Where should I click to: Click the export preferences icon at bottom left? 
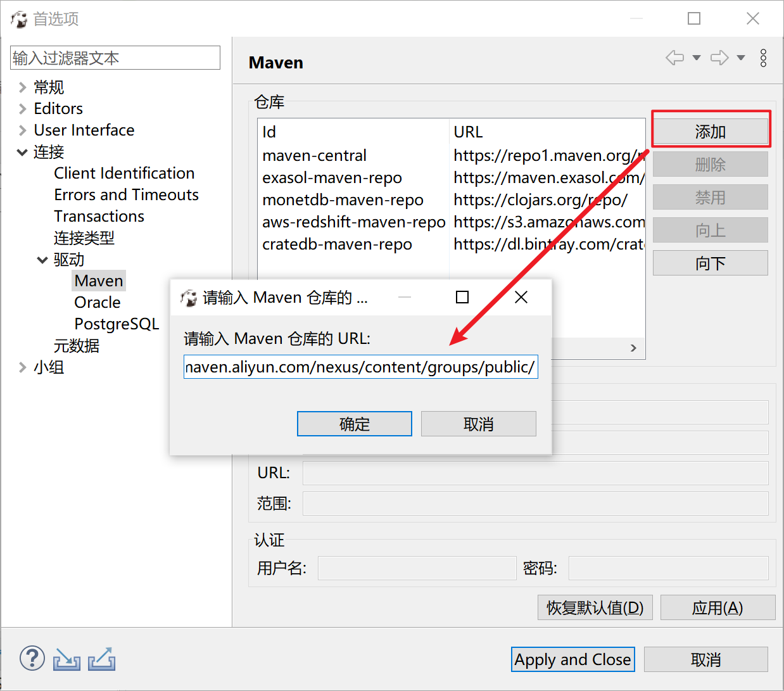101,660
